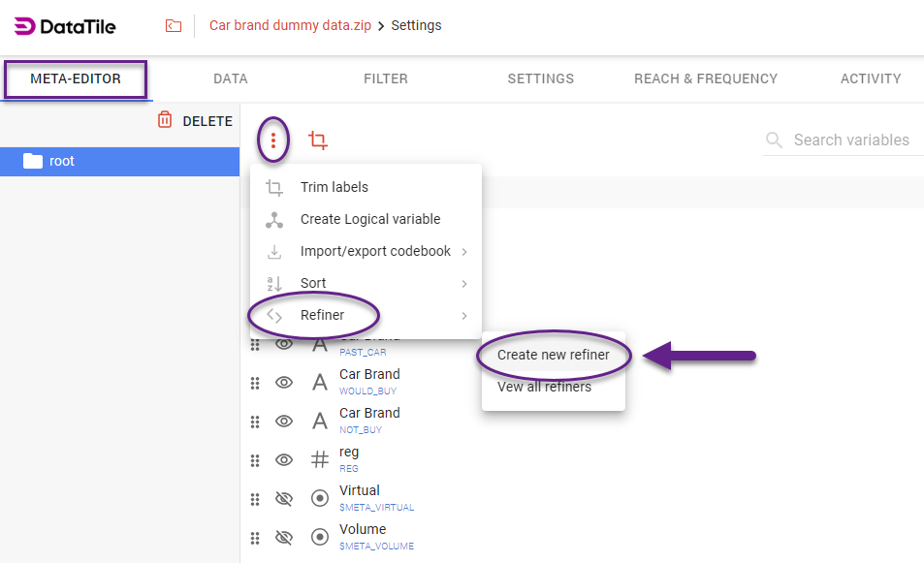
Task: Click the red crop trim icon in toolbar
Action: pos(317,141)
